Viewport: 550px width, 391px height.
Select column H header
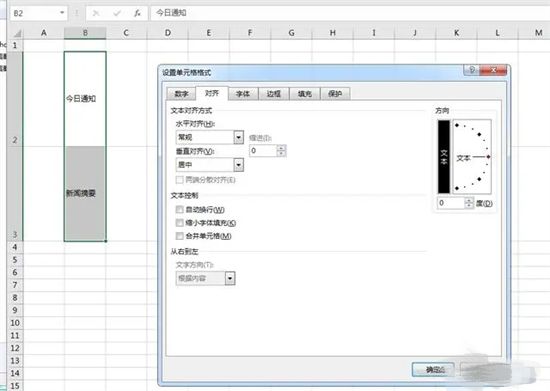[x=333, y=33]
